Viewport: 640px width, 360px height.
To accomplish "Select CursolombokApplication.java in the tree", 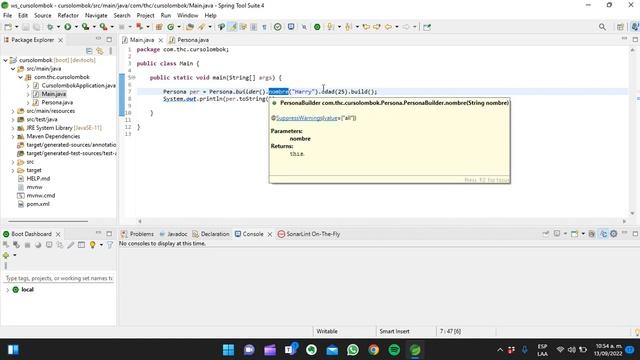I will [x=74, y=85].
